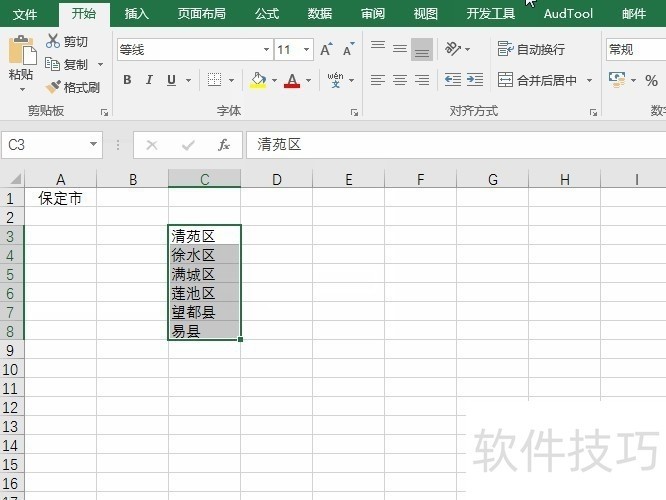666x500 pixels.
Task: Switch to the 数据 Data tab
Action: [320, 14]
